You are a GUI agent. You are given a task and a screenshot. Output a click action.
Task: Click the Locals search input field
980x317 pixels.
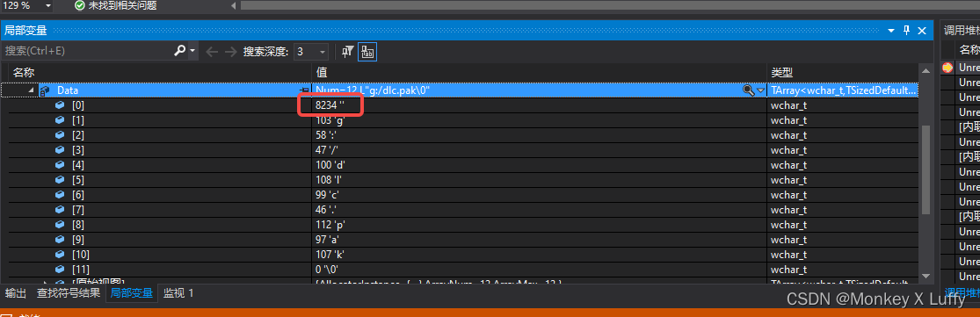[88, 52]
